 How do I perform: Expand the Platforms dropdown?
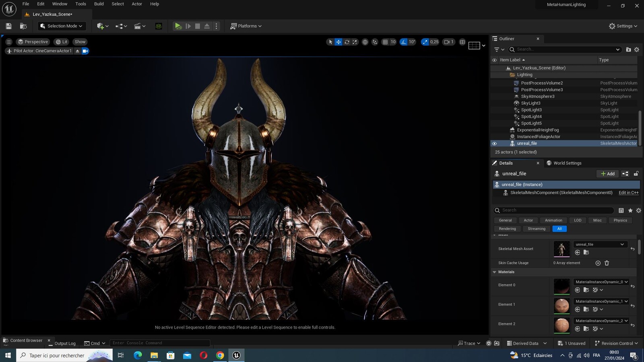point(246,26)
